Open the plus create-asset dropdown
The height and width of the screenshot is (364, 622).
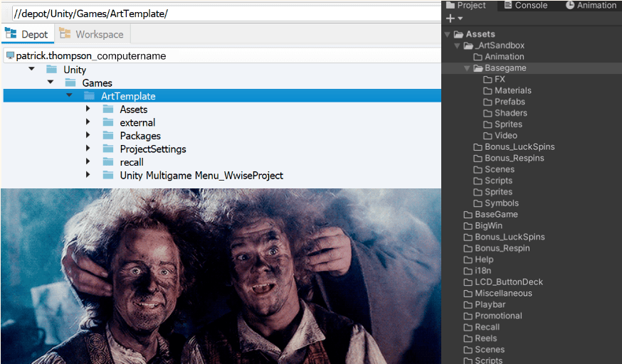[x=454, y=18]
